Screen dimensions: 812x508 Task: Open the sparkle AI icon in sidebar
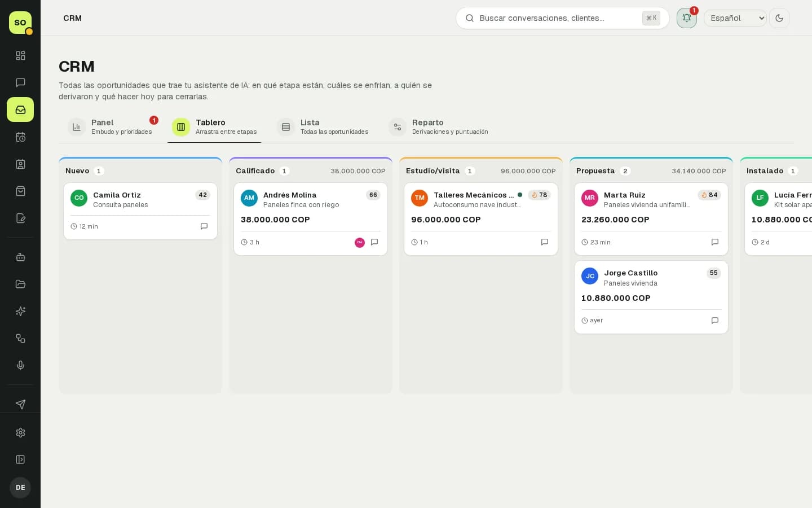pyautogui.click(x=20, y=312)
